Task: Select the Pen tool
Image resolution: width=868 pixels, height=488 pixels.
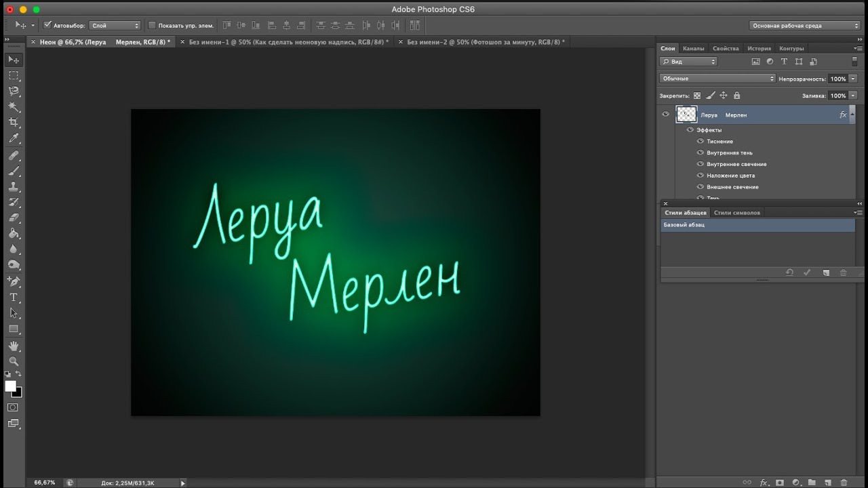Action: pos(14,281)
